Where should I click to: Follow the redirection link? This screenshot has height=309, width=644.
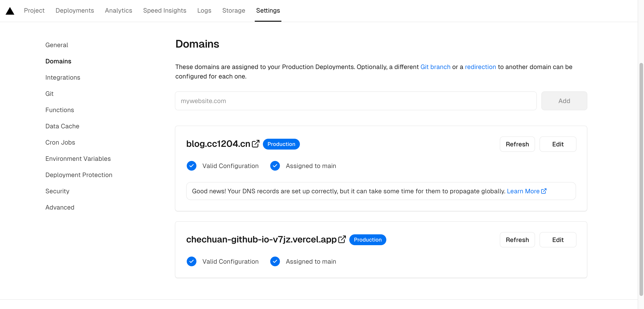coord(480,67)
